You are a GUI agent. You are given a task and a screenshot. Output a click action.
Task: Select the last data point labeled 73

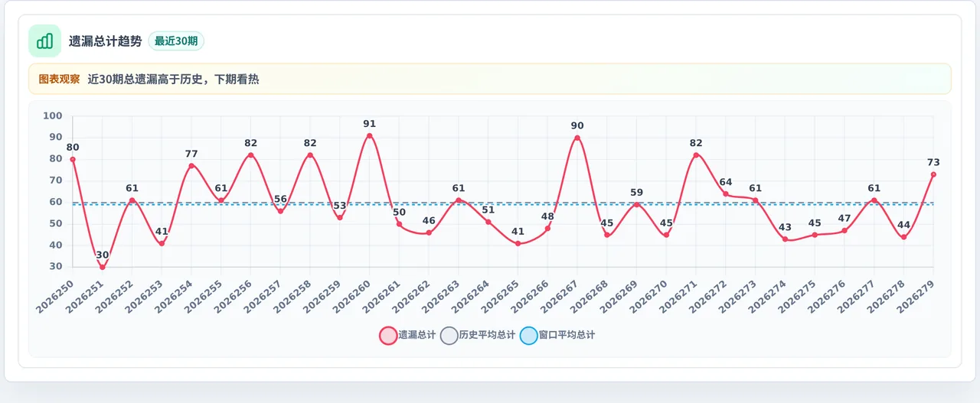(933, 174)
